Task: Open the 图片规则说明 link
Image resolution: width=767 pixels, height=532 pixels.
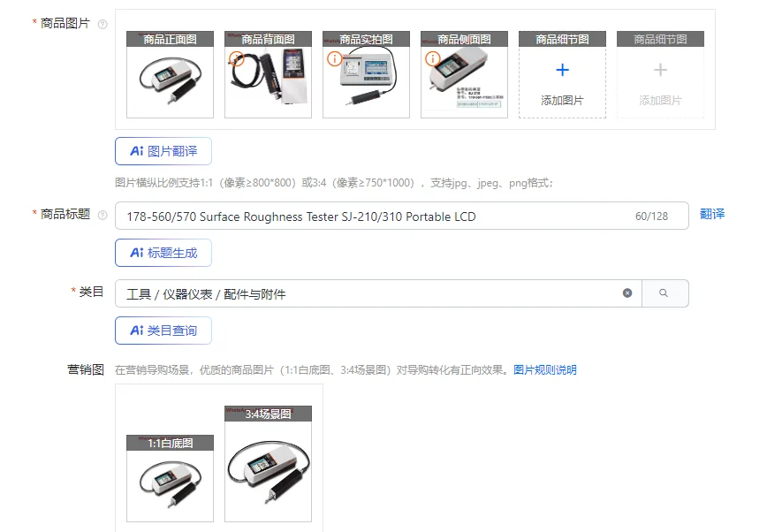Action: pos(545,370)
